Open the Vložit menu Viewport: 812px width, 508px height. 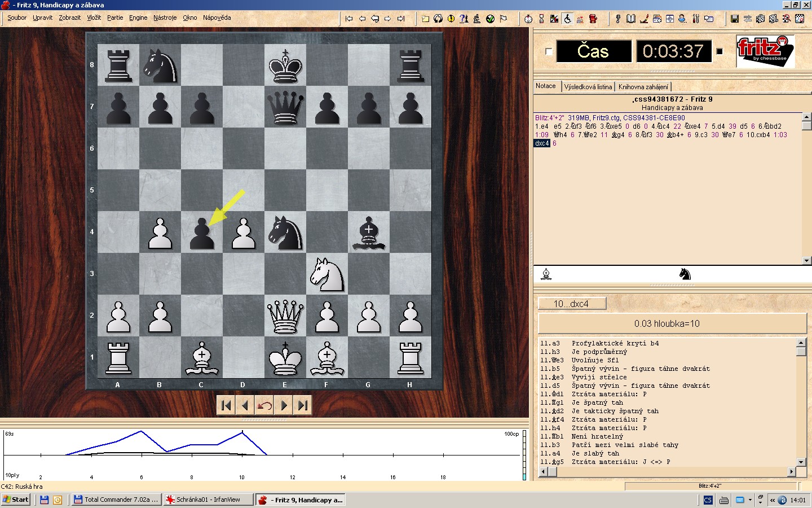94,18
